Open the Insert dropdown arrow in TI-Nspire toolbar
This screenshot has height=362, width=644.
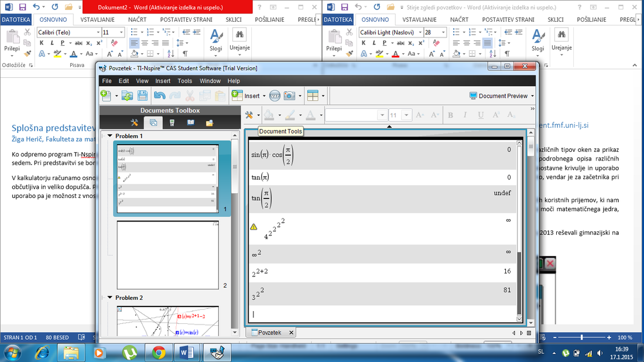tap(264, 96)
